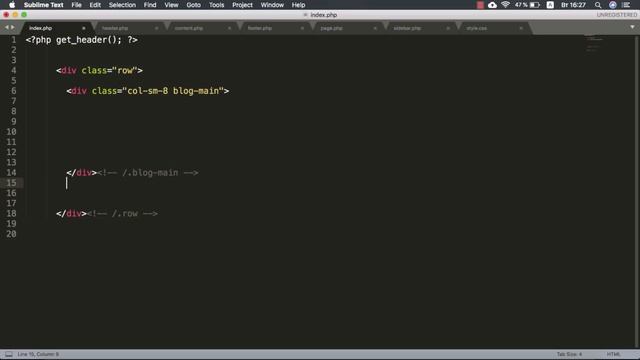
Task: Click the keyboard input source icon
Action: [x=550, y=5]
